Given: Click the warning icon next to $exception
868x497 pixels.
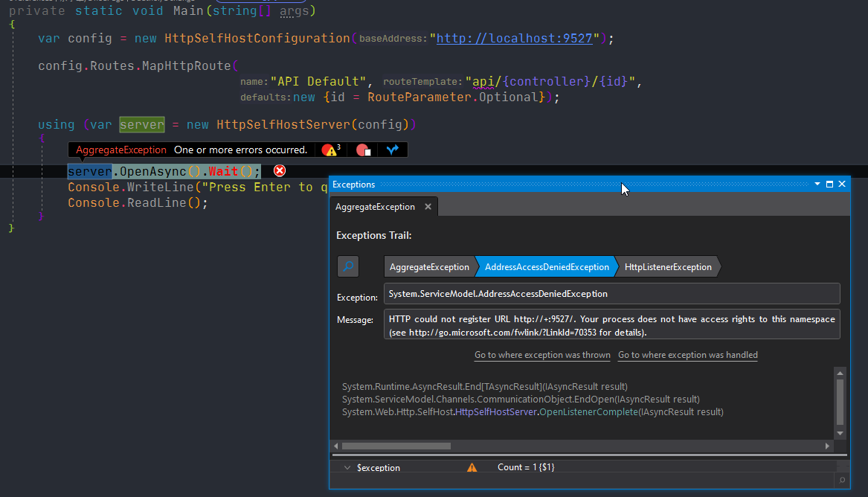Looking at the screenshot, I should tap(472, 467).
